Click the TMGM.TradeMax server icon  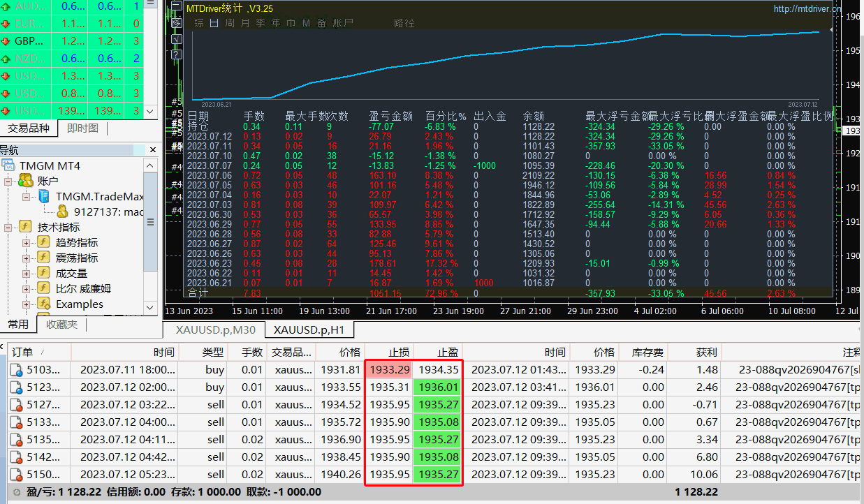pyautogui.click(x=45, y=196)
